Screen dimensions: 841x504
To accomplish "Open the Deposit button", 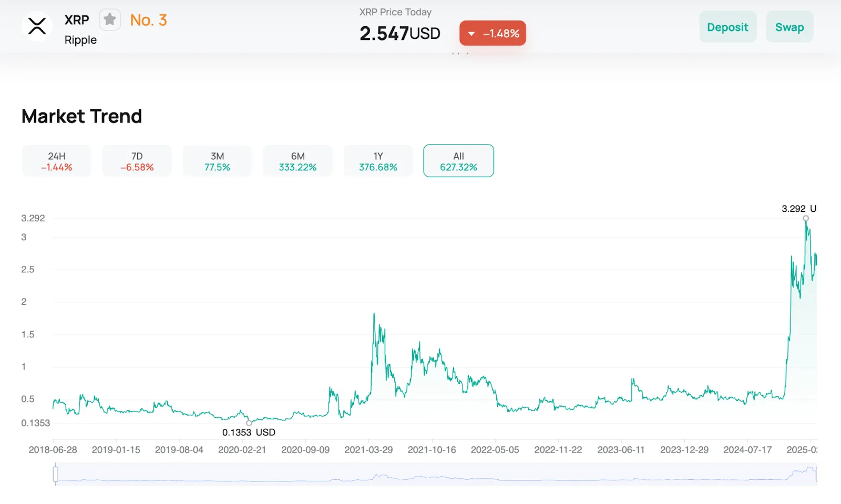I will (x=727, y=27).
